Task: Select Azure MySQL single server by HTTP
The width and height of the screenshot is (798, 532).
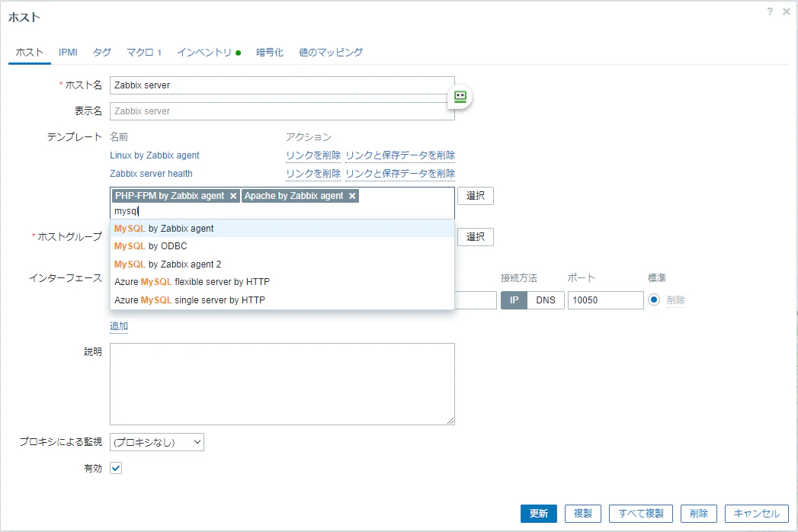Action: (x=282, y=300)
